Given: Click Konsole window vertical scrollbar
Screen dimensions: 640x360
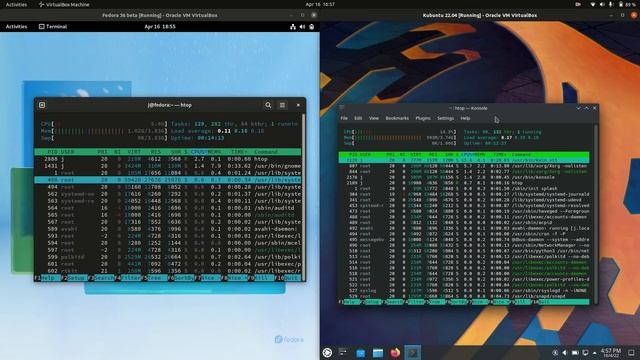Looking at the screenshot, I should coord(596,212).
